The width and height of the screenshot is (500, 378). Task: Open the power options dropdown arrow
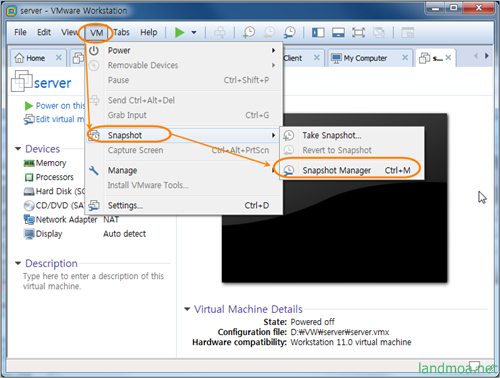194,33
